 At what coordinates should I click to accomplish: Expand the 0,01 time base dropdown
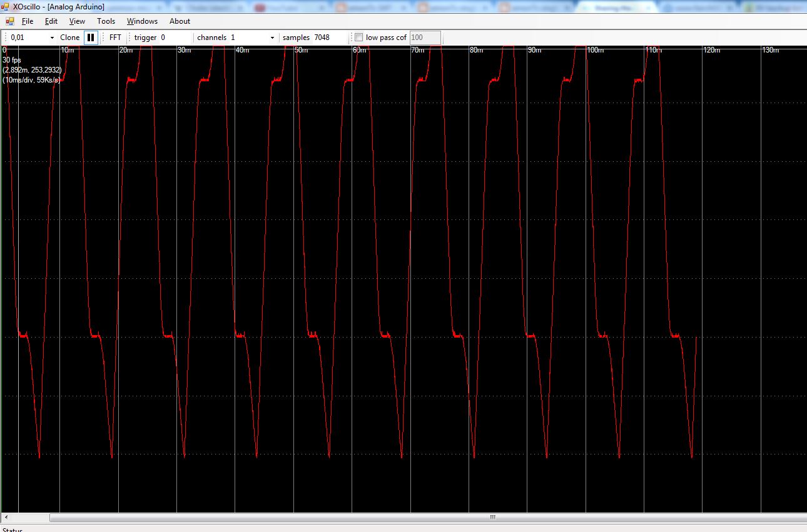(52, 38)
